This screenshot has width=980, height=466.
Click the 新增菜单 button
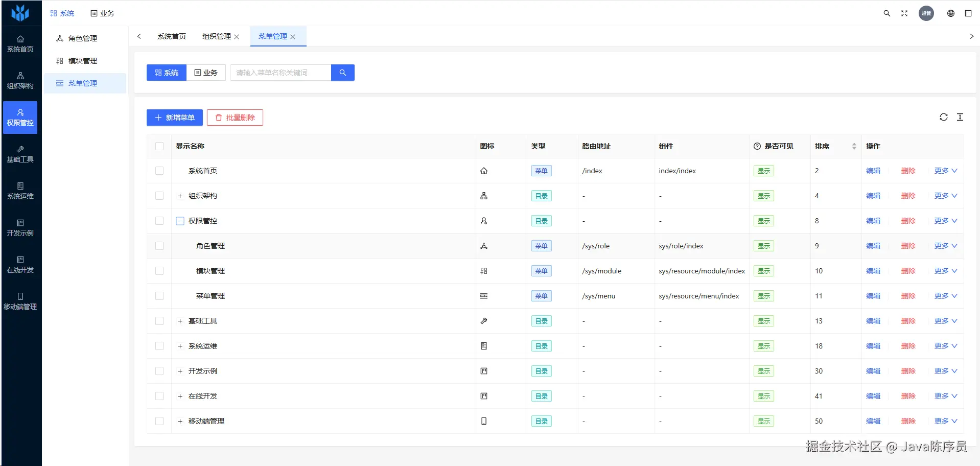point(175,118)
